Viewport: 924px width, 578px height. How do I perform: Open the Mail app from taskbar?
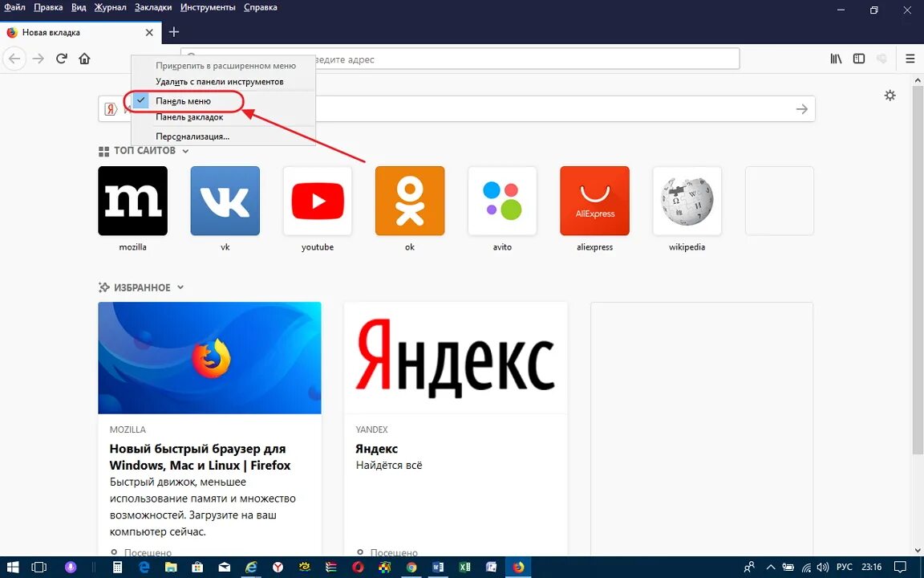point(224,568)
